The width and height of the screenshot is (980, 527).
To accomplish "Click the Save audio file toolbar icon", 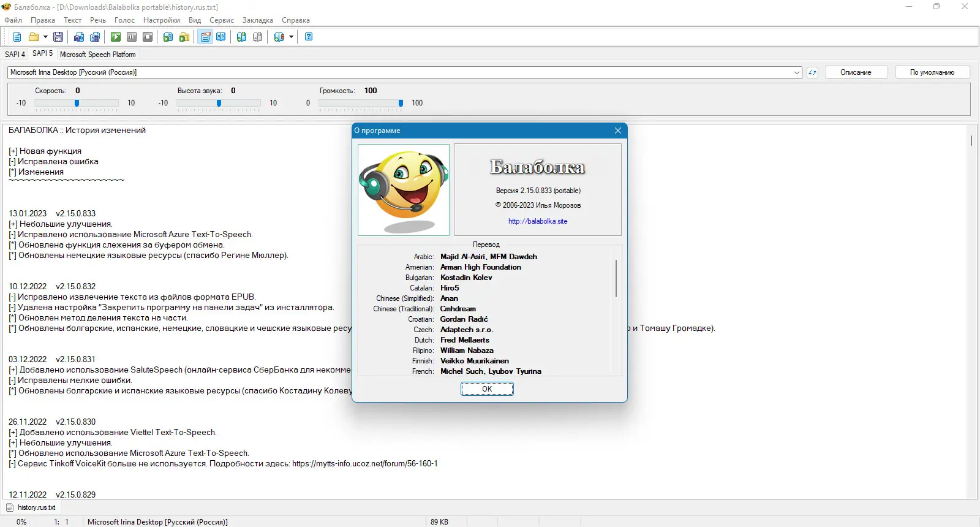I will pos(79,37).
